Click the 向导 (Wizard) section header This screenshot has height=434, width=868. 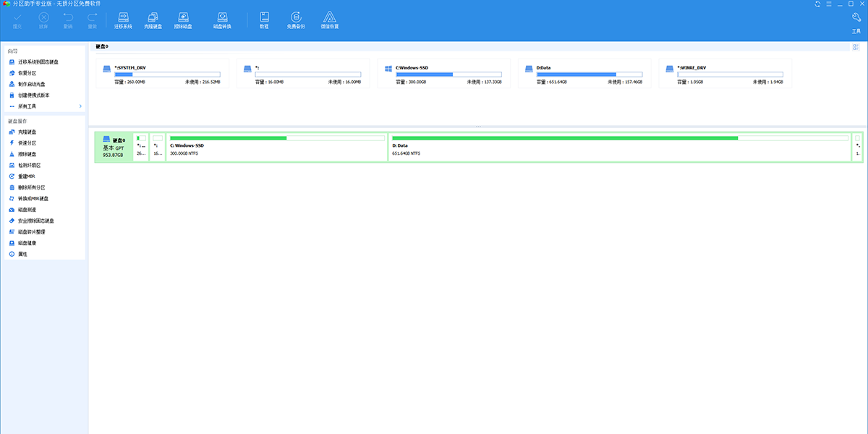pyautogui.click(x=12, y=51)
